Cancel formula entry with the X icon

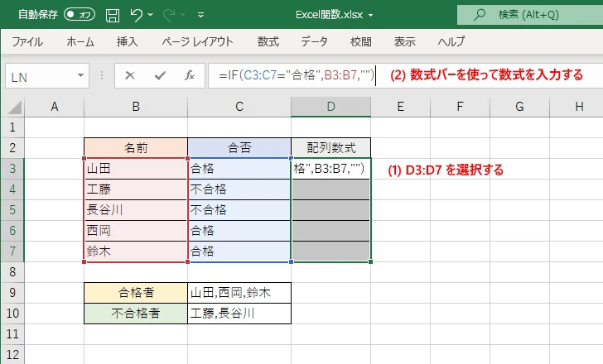click(130, 75)
